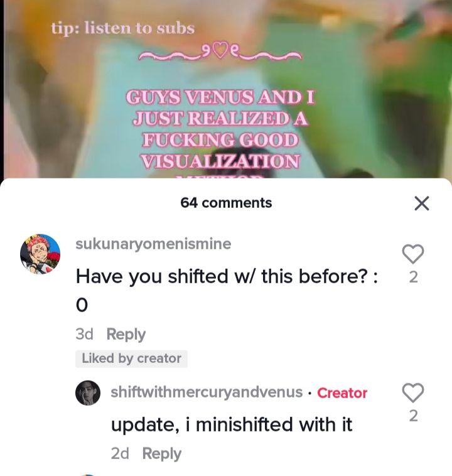This screenshot has height=476, width=452.
Task: Open sukunaryomenismine's profile picture
Action: click(40, 254)
